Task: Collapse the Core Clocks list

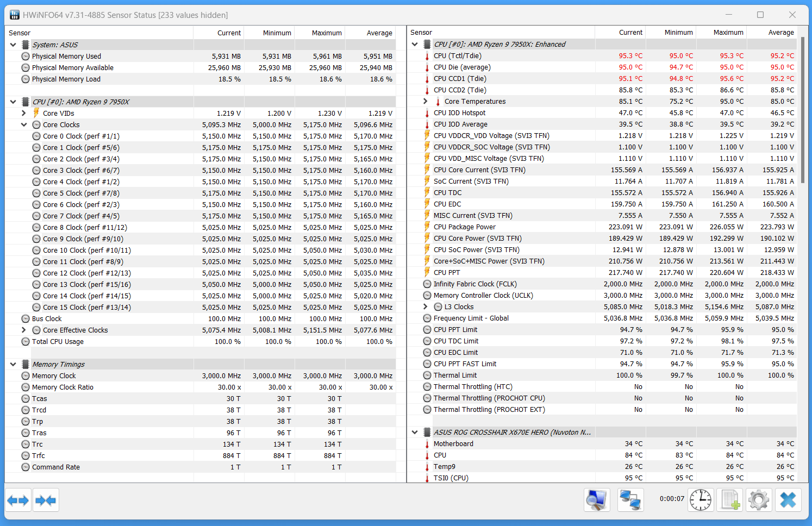Action: tap(24, 125)
